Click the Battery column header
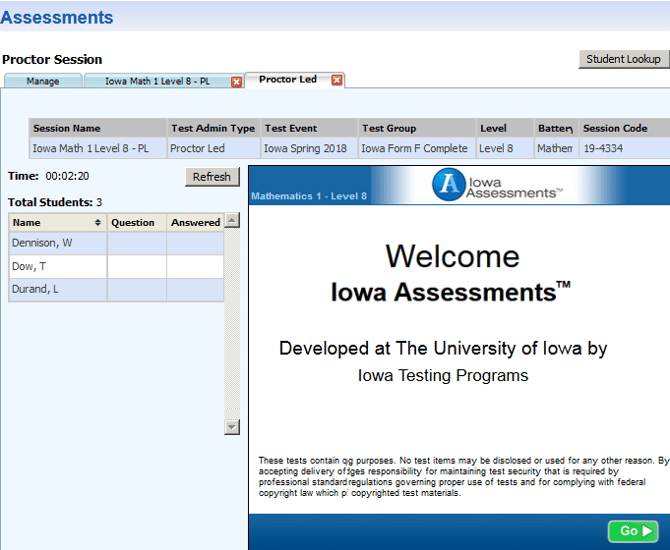Screen dimensions: 670x550 click(x=555, y=128)
